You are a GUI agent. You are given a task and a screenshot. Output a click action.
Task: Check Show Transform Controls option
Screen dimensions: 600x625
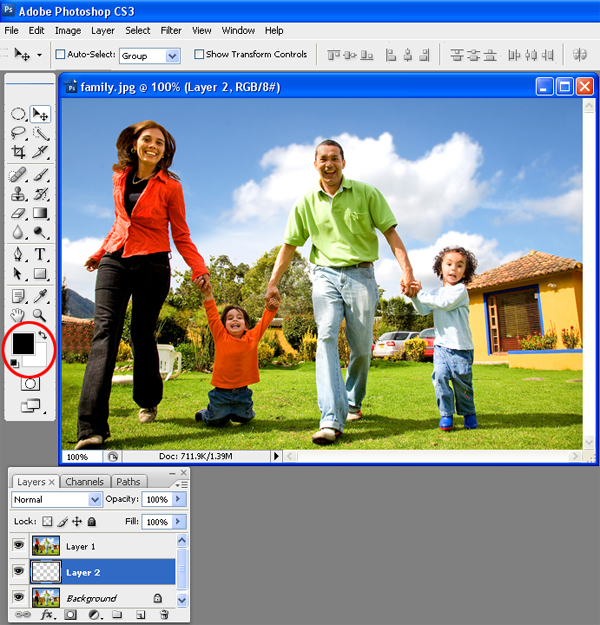click(x=200, y=55)
